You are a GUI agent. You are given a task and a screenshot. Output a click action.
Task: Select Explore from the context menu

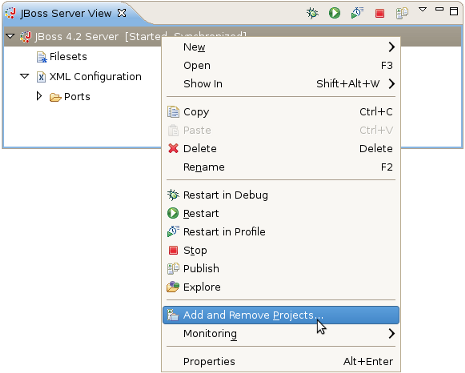click(281, 287)
